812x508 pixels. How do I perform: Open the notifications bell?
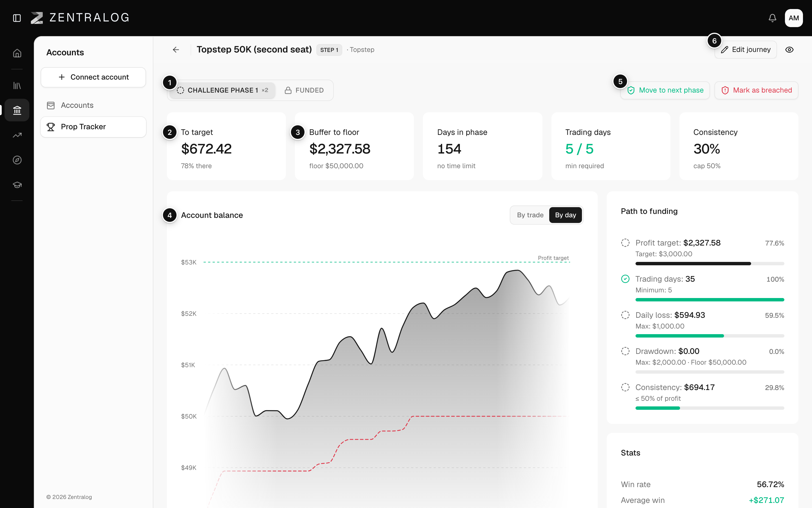click(x=772, y=18)
